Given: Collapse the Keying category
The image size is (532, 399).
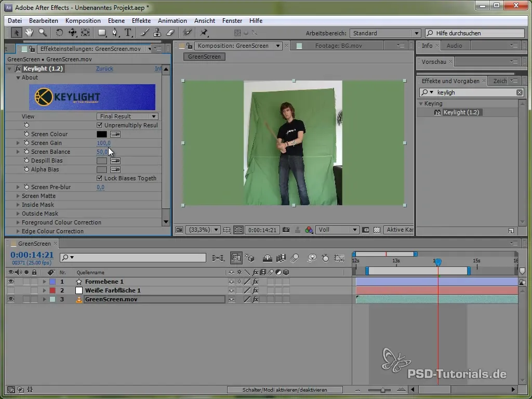Looking at the screenshot, I should [421, 103].
